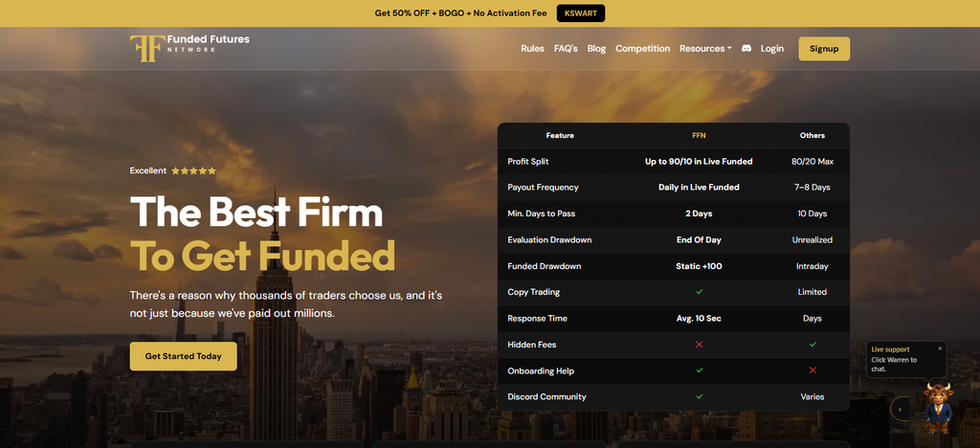Select the Feature column header
Screen dimensions: 980x448
[x=560, y=136]
